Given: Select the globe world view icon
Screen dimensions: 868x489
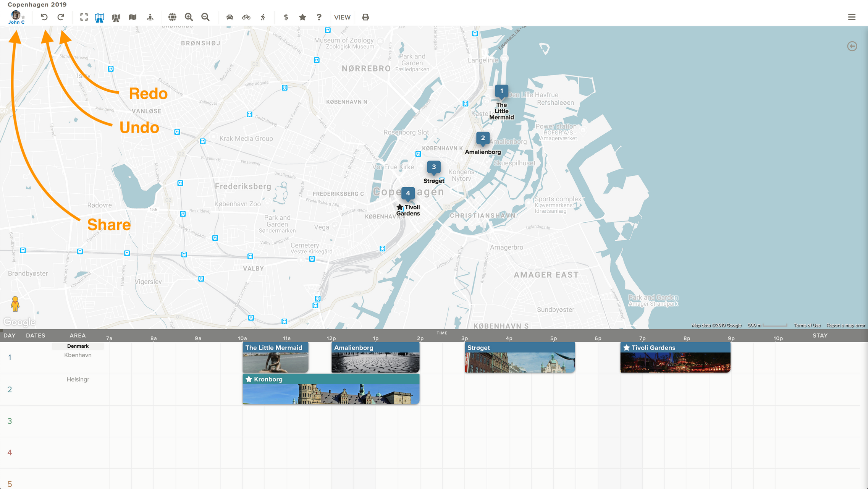Looking at the screenshot, I should tap(172, 17).
